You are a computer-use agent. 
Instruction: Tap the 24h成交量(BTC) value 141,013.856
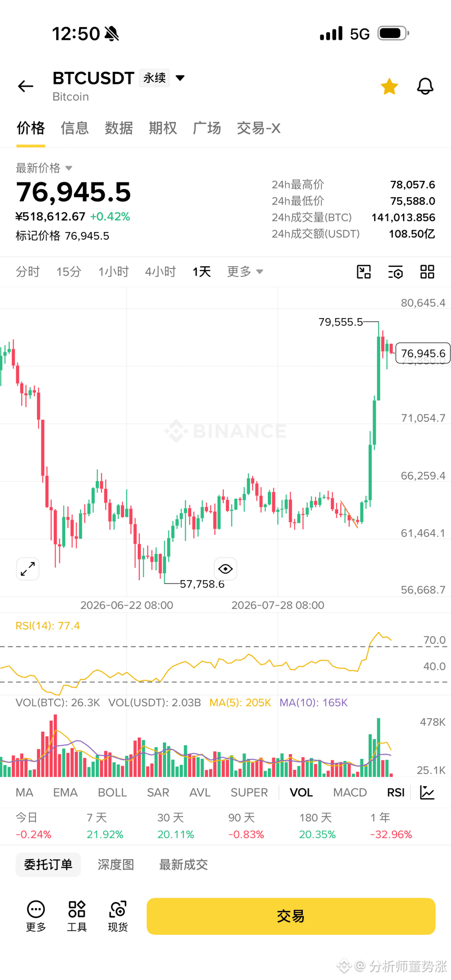point(403,217)
